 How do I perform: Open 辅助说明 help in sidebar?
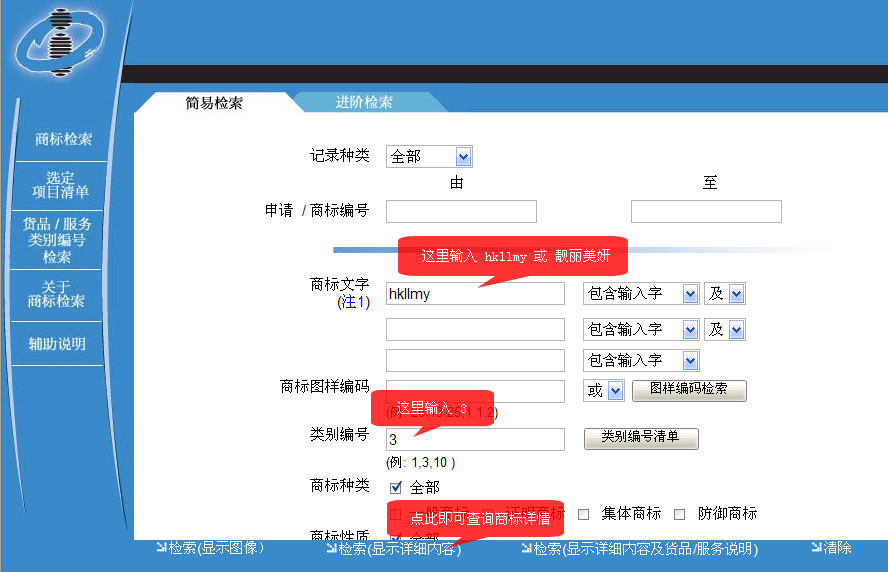[57, 344]
